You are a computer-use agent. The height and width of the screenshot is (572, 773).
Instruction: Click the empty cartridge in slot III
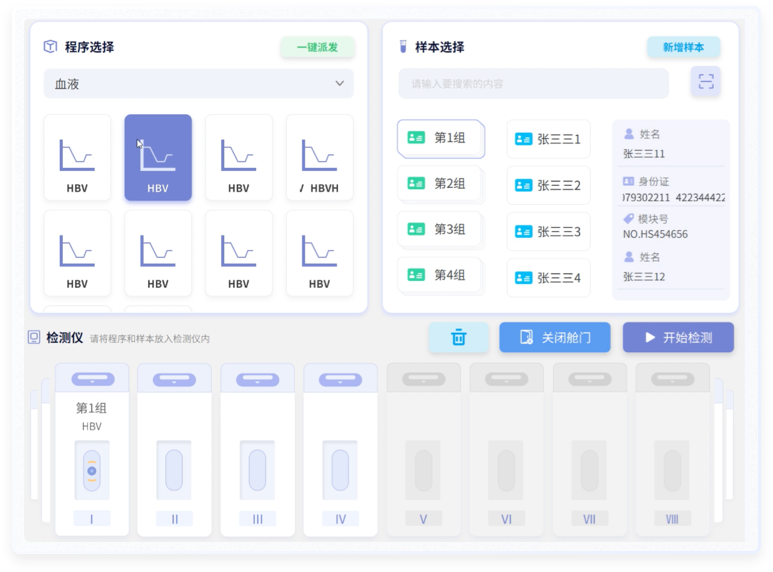(257, 470)
